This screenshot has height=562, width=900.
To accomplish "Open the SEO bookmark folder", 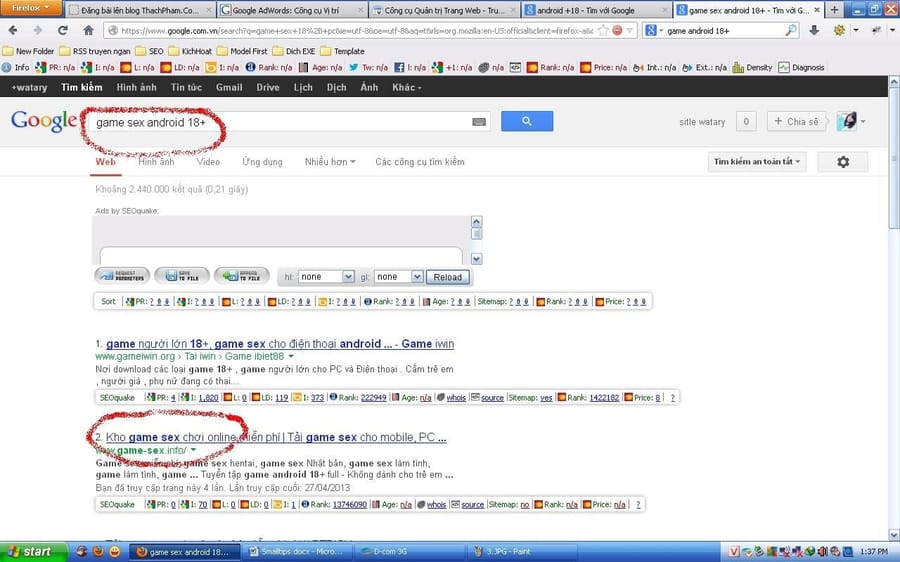I will [150, 51].
